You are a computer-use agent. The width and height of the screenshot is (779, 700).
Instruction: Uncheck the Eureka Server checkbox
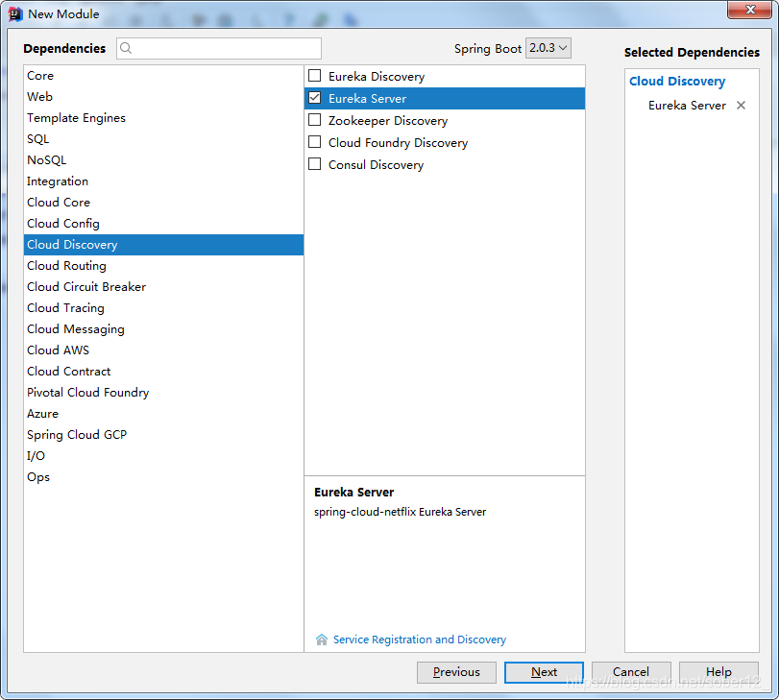click(x=314, y=98)
